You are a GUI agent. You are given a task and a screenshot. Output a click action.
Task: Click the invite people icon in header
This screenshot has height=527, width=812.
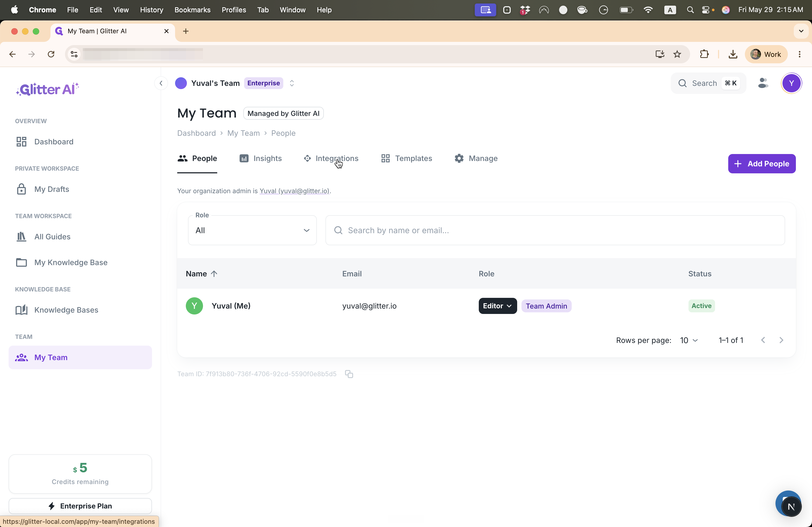[763, 83]
